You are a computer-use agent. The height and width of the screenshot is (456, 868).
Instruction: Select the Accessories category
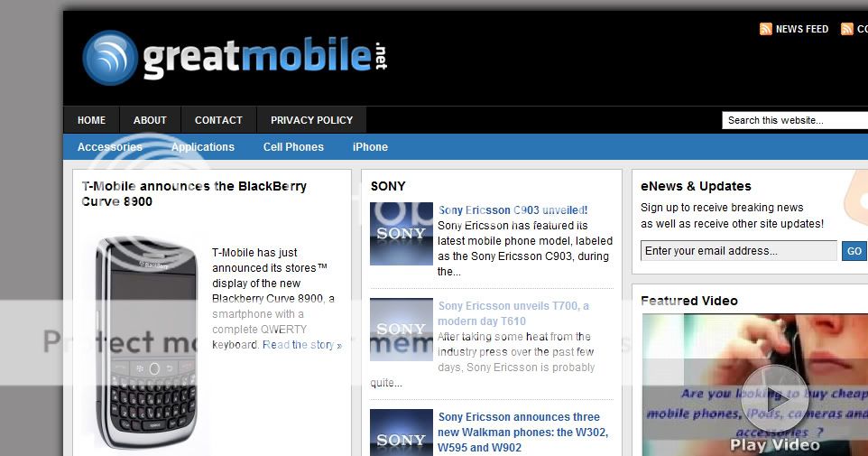point(109,147)
